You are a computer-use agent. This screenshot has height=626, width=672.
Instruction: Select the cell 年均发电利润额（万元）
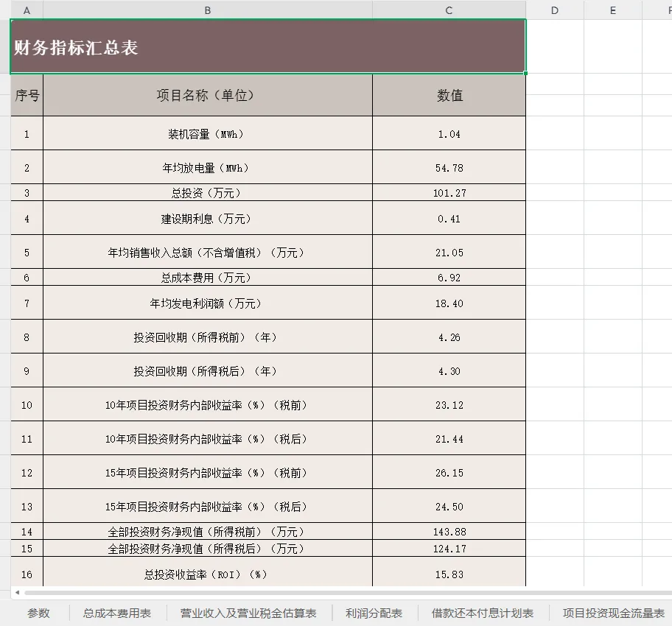208,303
